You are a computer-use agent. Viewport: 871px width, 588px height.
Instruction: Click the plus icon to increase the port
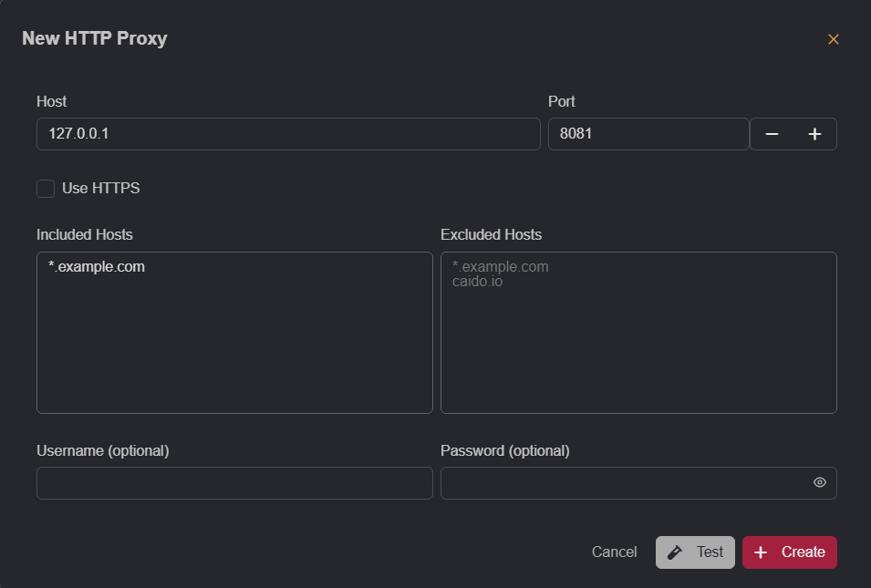click(x=814, y=133)
